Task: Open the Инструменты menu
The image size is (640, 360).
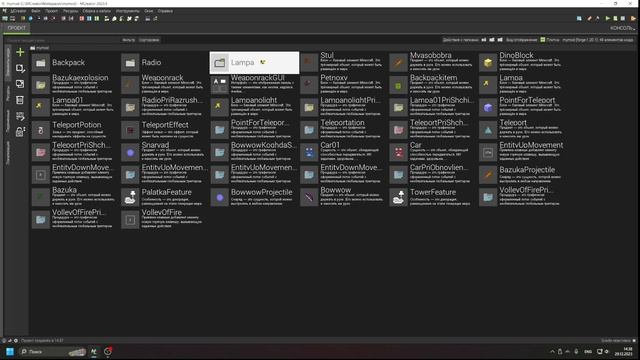Action: pos(127,11)
